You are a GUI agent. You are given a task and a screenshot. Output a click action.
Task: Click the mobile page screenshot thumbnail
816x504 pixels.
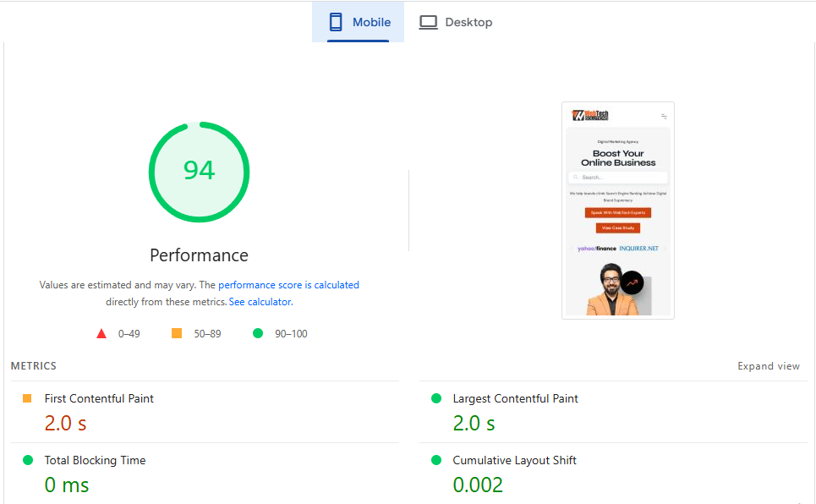click(x=618, y=211)
